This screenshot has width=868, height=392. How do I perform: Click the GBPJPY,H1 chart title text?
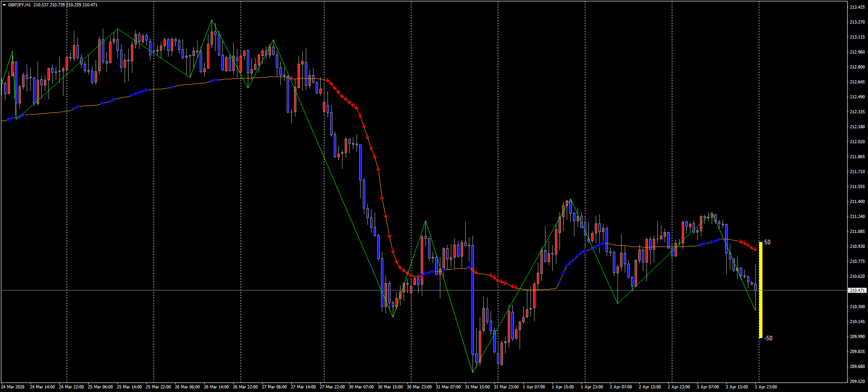[19, 5]
